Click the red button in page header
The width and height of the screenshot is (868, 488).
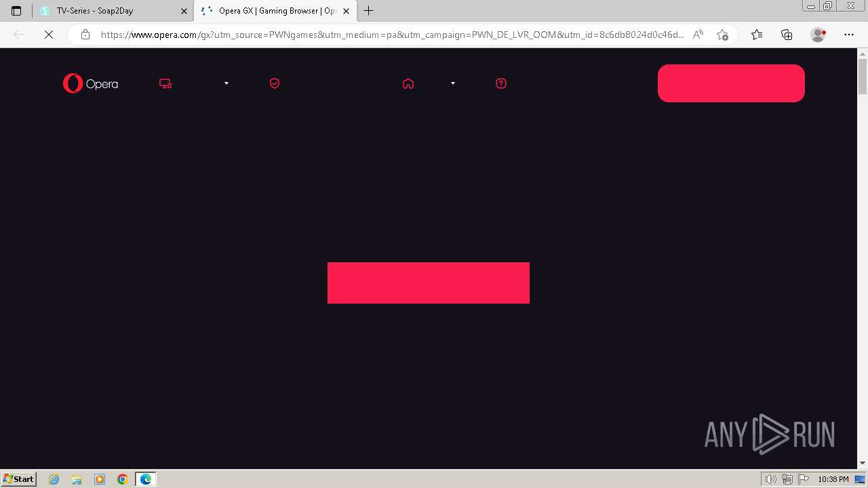731,83
